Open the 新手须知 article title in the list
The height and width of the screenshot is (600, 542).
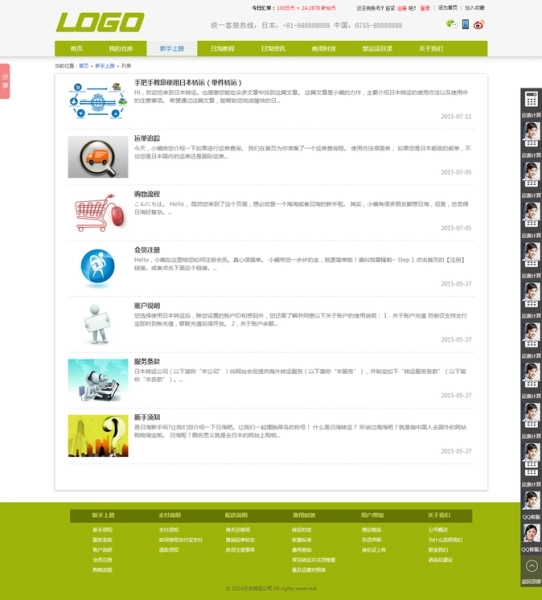click(x=147, y=417)
